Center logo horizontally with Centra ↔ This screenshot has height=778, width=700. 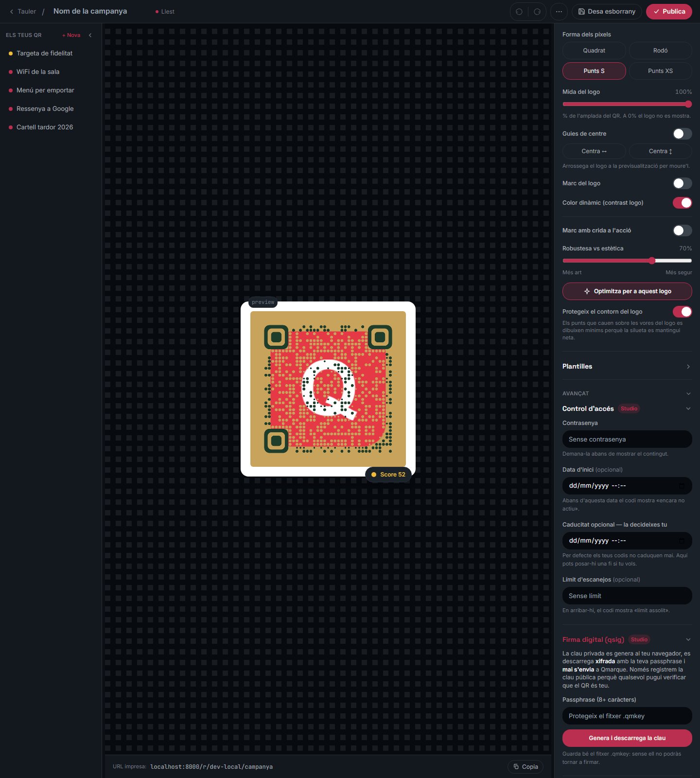tap(594, 151)
